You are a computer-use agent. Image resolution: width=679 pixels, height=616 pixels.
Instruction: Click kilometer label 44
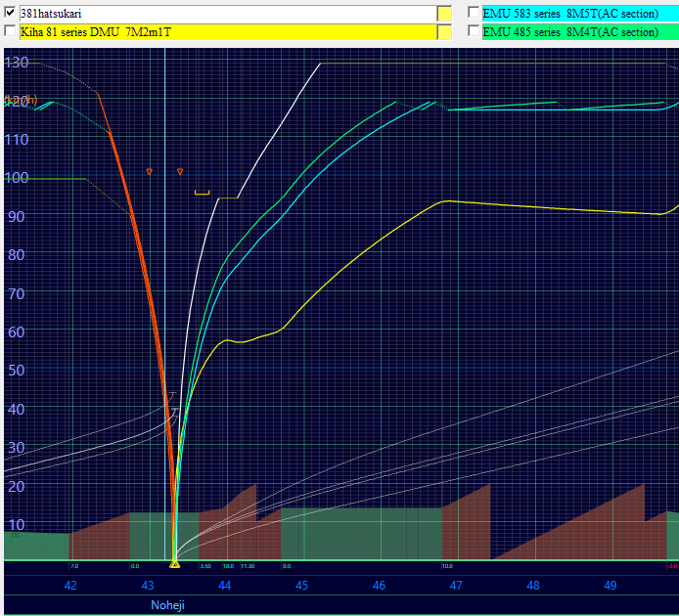tap(225, 586)
